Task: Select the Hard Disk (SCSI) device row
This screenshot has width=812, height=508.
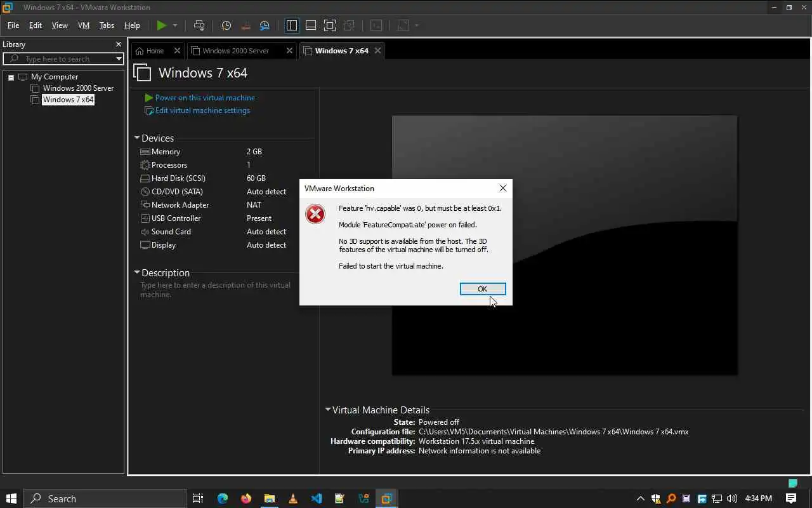Action: click(224, 178)
